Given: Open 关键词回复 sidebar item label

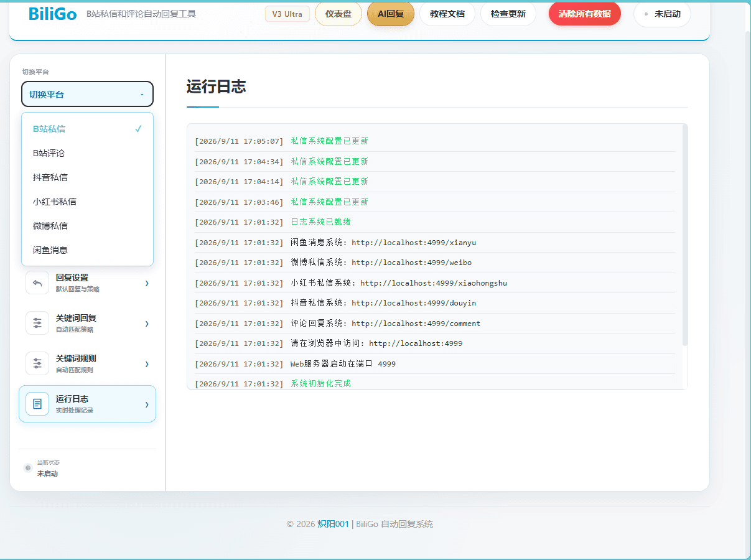Looking at the screenshot, I should [76, 318].
